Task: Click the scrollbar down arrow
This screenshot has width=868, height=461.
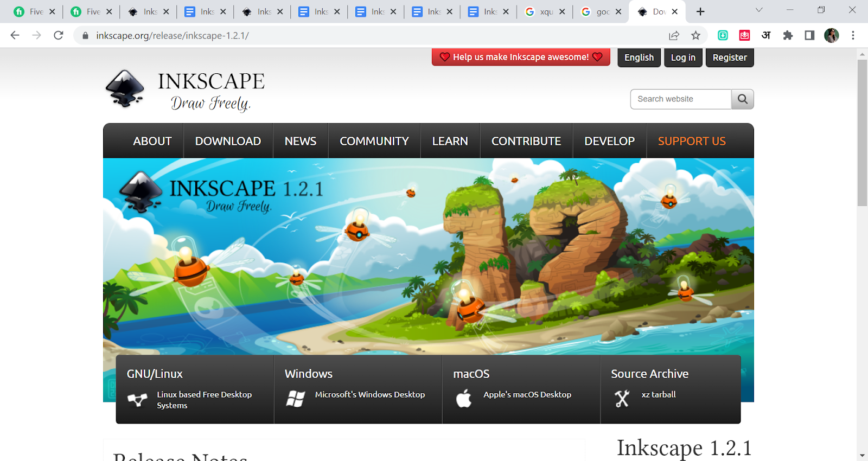Action: (862, 456)
